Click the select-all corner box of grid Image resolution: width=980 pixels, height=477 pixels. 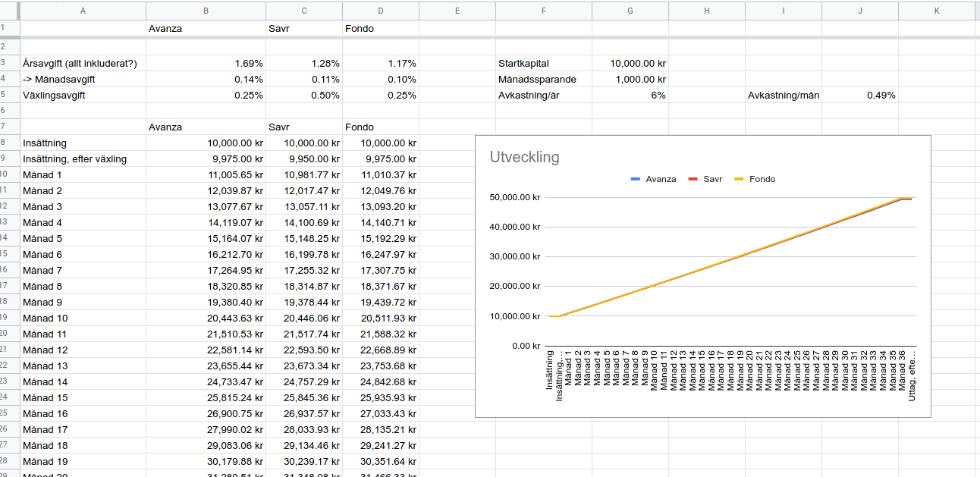[x=9, y=11]
